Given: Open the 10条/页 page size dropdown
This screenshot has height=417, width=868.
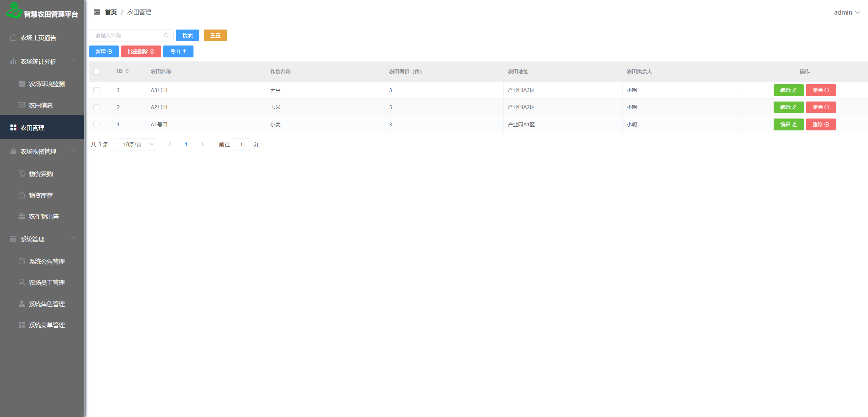Looking at the screenshot, I should point(136,144).
